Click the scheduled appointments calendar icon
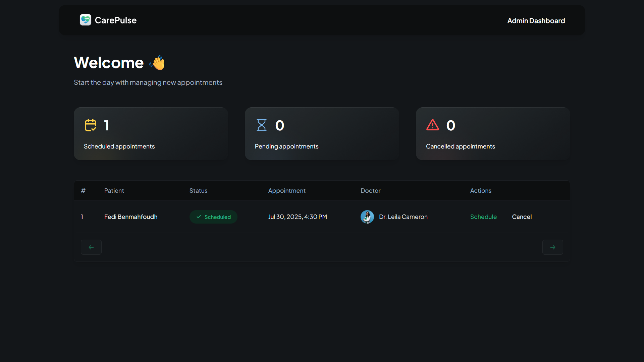 click(x=91, y=125)
